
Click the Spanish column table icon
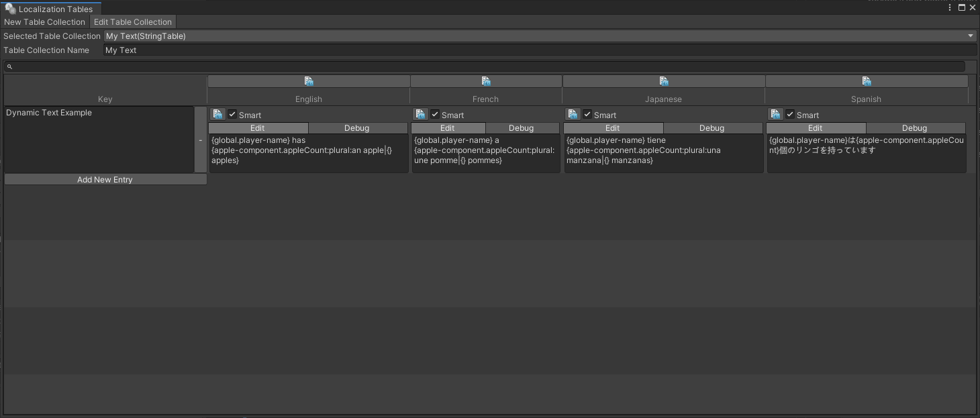(x=867, y=81)
